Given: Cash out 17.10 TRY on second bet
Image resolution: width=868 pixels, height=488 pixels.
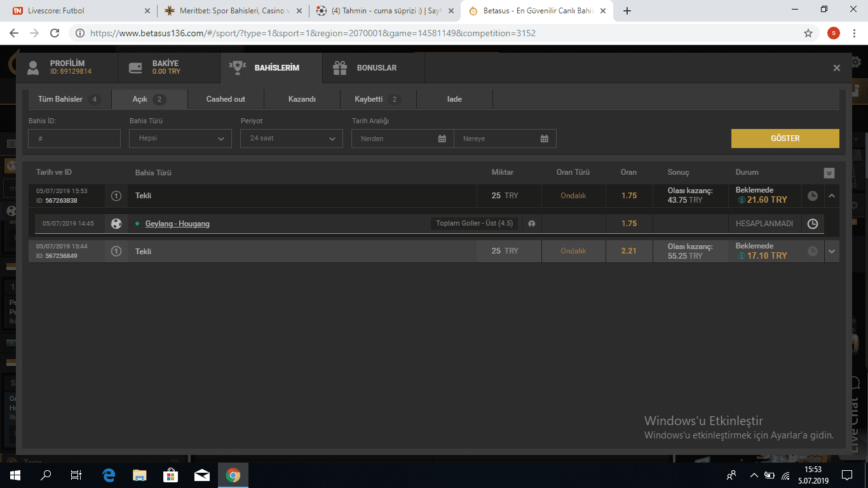Looking at the screenshot, I should (762, 255).
